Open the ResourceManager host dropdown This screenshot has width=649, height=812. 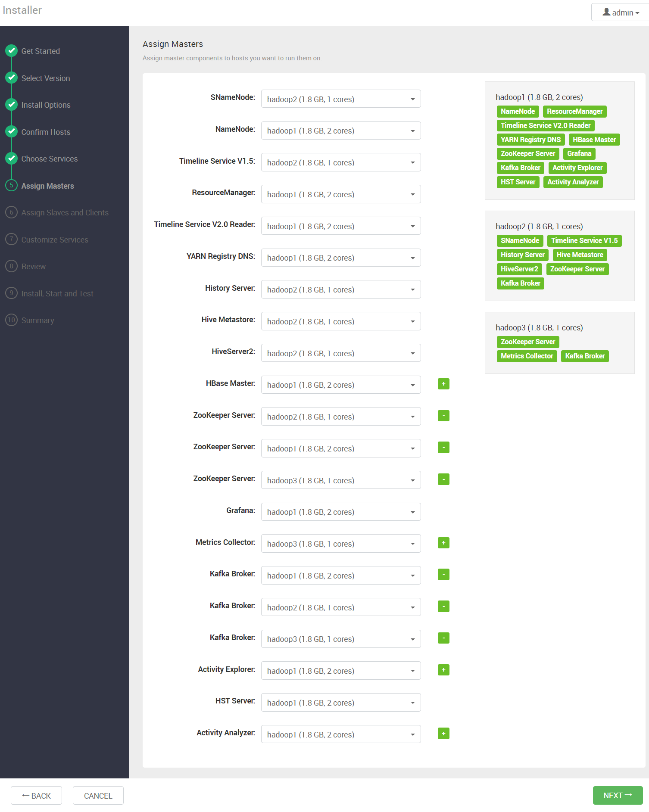(341, 194)
